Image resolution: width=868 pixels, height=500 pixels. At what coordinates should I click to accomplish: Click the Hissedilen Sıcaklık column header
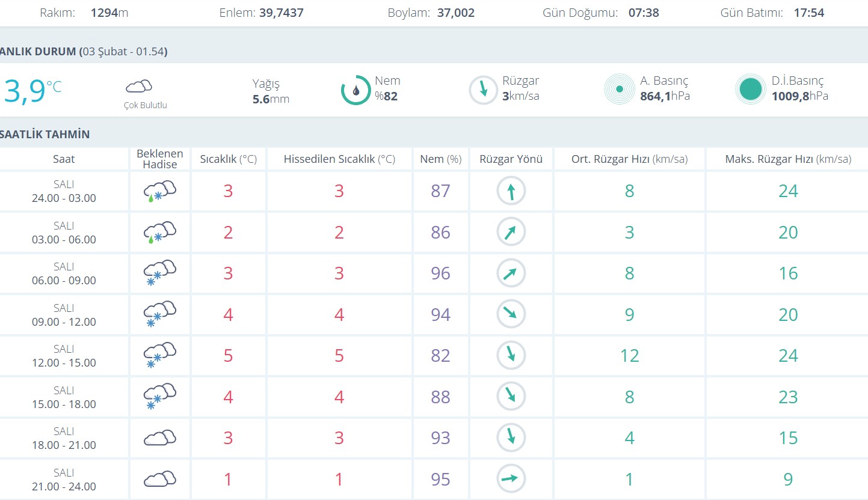point(339,159)
